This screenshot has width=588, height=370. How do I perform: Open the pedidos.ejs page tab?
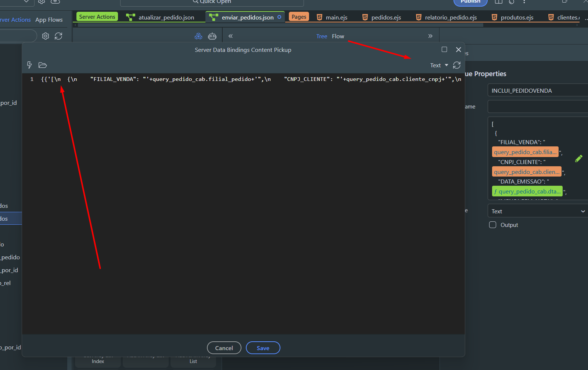tap(386, 17)
